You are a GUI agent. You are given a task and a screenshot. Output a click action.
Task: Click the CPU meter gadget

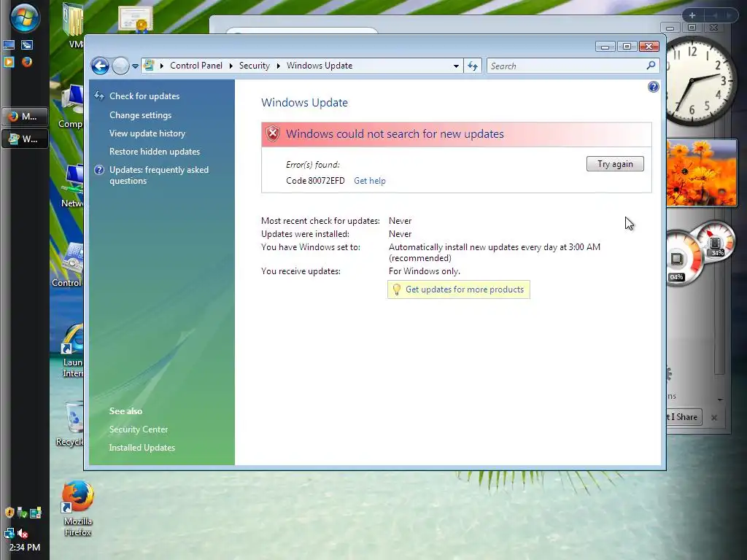coord(700,252)
